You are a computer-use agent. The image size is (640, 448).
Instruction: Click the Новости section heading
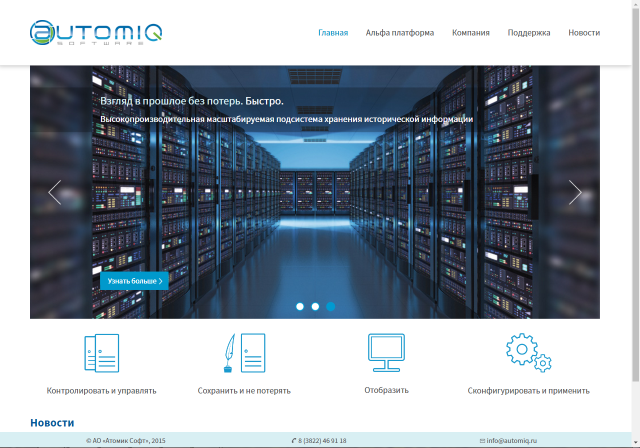point(52,423)
